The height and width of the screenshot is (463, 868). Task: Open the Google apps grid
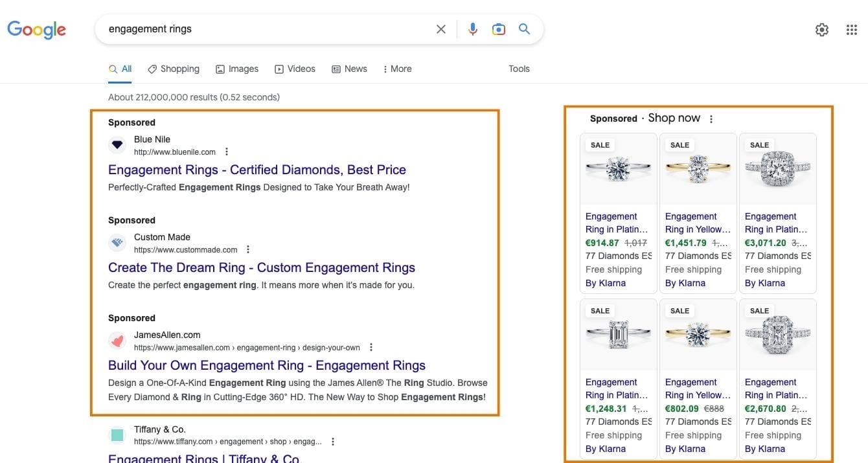[851, 29]
